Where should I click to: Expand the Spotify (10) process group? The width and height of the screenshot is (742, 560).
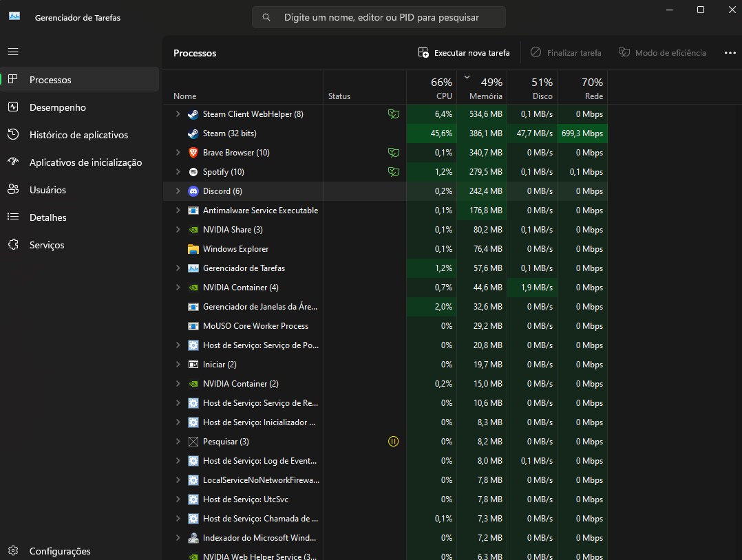click(x=178, y=172)
